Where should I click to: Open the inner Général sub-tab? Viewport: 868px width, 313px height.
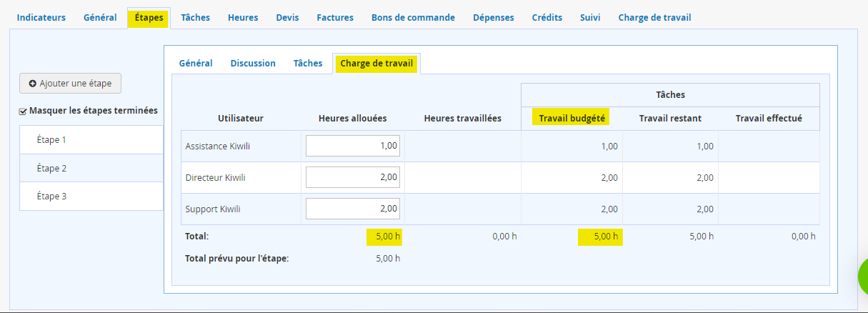pyautogui.click(x=196, y=63)
